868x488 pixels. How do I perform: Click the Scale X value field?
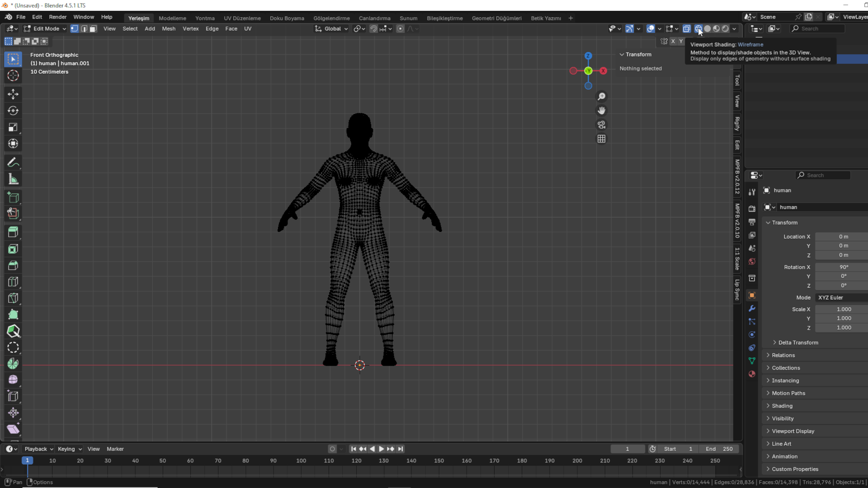click(843, 309)
